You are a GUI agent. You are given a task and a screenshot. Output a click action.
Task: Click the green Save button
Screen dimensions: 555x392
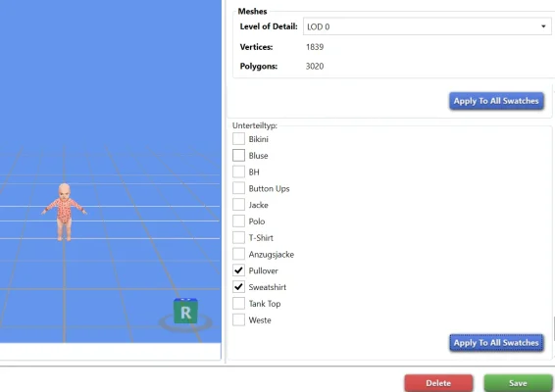[518, 383]
